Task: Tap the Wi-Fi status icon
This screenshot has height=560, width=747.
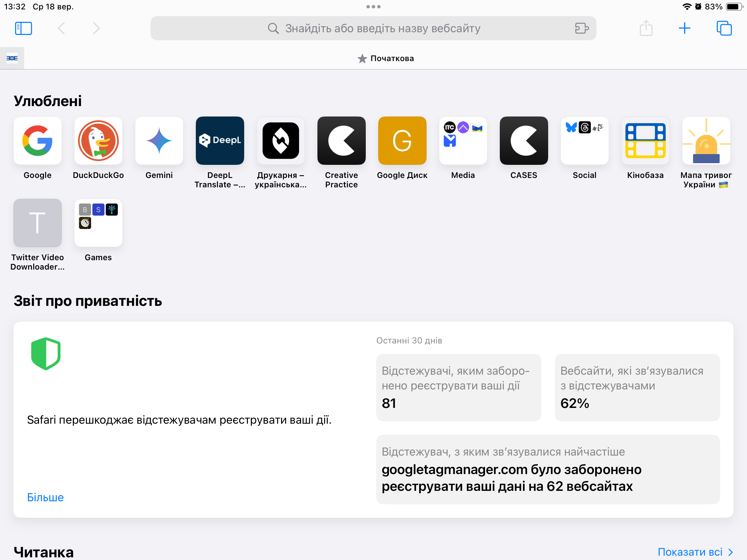Action: coord(687,7)
